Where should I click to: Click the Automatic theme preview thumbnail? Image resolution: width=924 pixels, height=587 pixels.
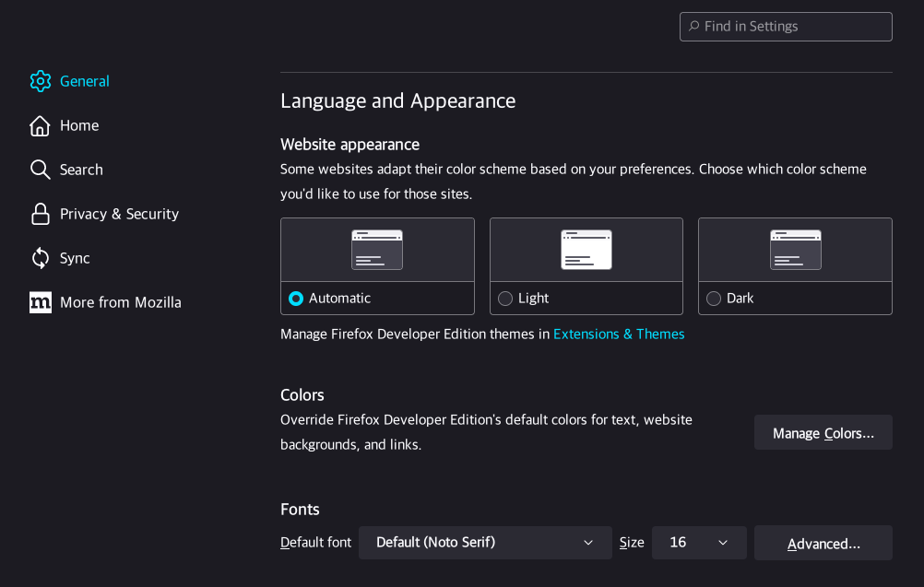coord(377,250)
